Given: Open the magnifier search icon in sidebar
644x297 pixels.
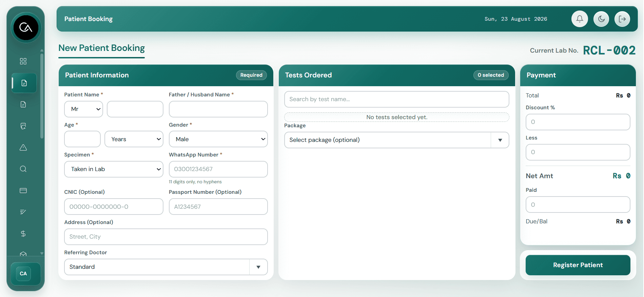Looking at the screenshot, I should pyautogui.click(x=23, y=169).
